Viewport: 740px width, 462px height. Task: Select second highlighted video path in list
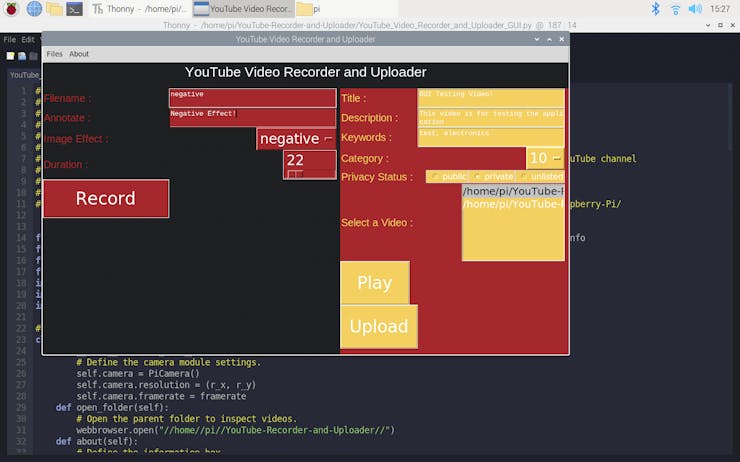(x=513, y=204)
